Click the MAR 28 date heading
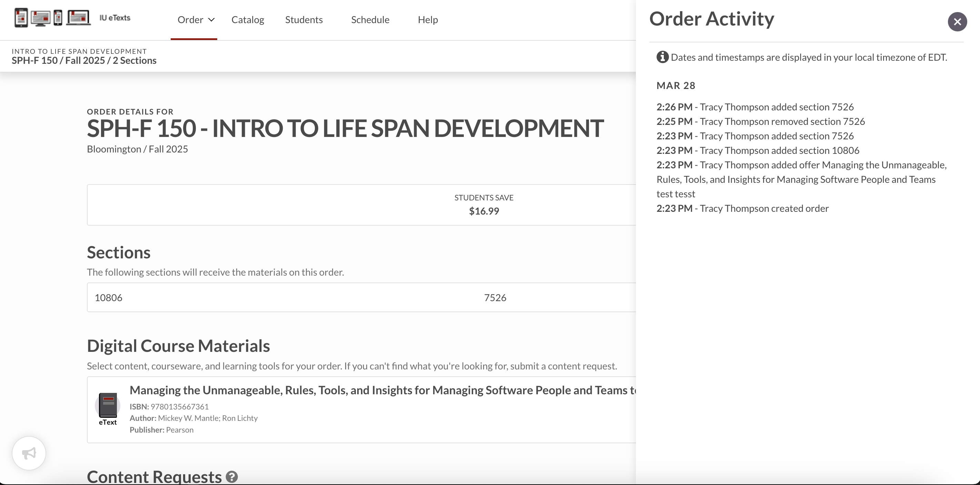The height and width of the screenshot is (485, 980). pyautogui.click(x=676, y=86)
